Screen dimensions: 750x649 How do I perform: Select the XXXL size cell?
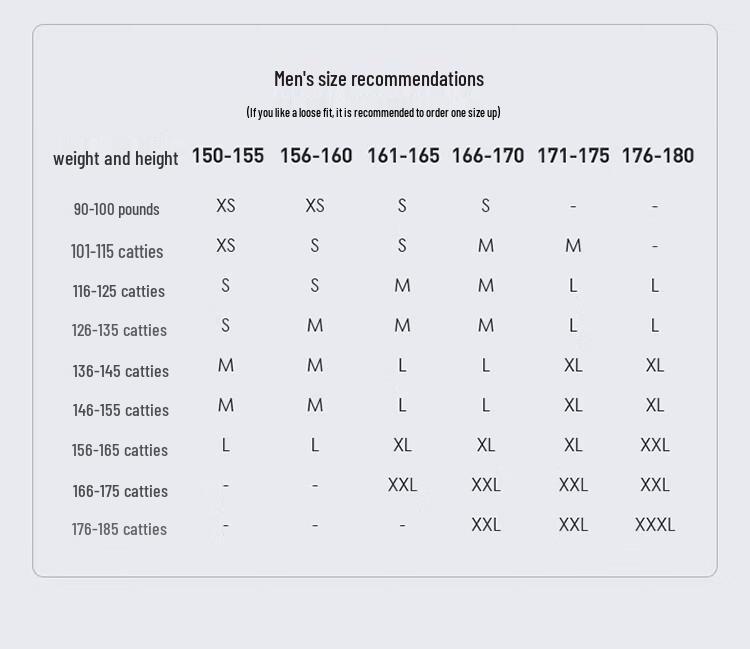[655, 524]
